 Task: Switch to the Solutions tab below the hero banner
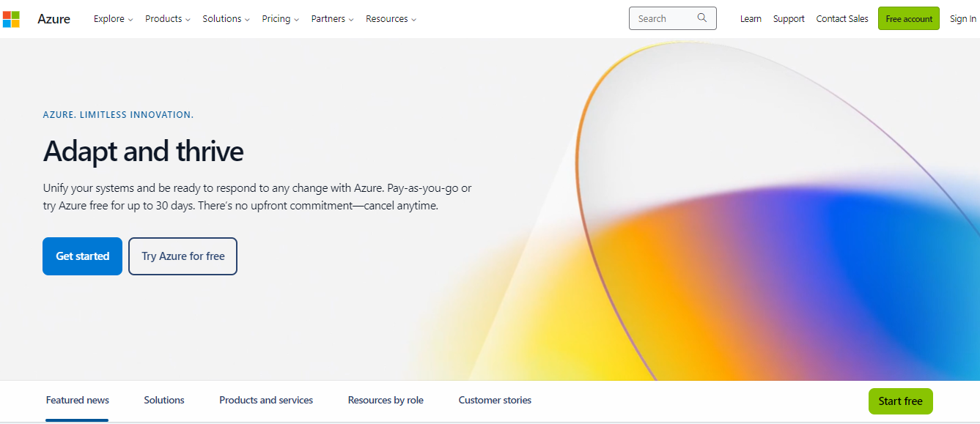tap(164, 401)
